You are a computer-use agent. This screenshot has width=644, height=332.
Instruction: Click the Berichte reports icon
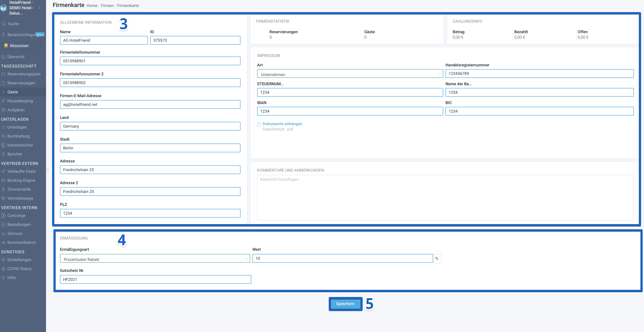[4, 154]
